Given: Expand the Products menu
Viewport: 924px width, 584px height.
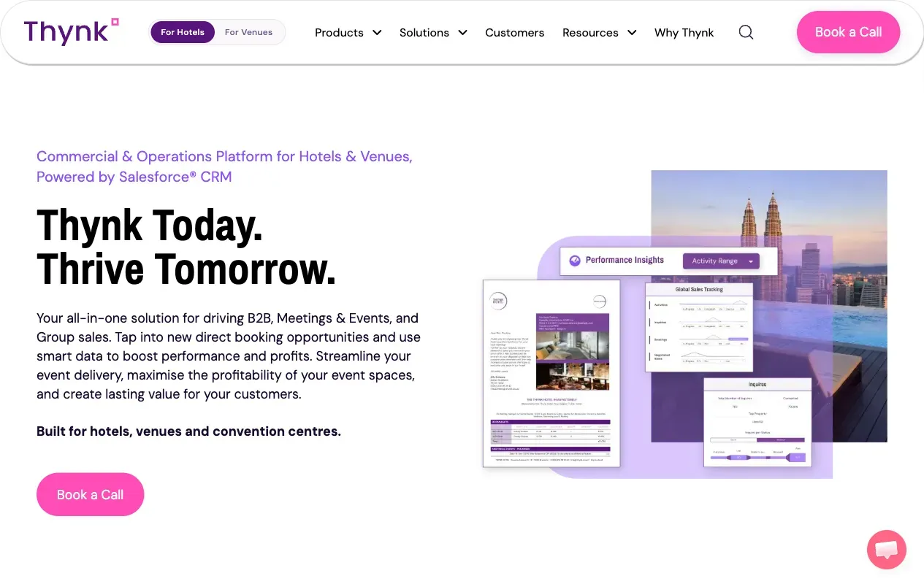Looking at the screenshot, I should (348, 33).
